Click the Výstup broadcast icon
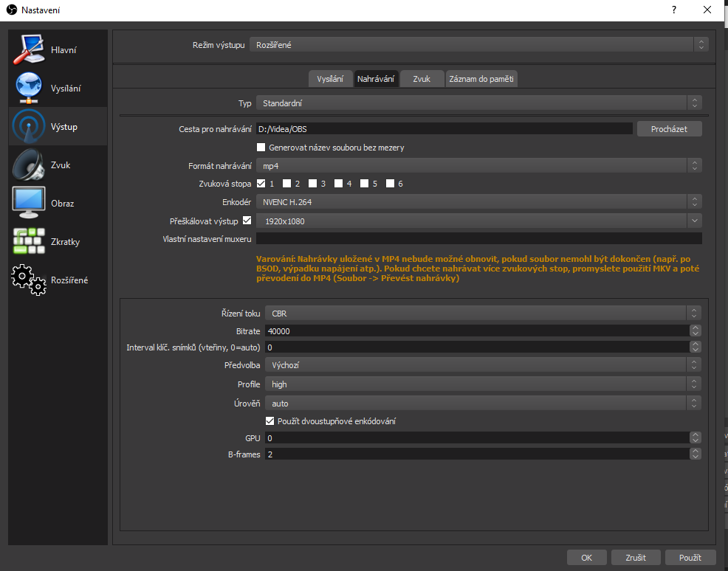The height and width of the screenshot is (571, 728). (x=29, y=127)
